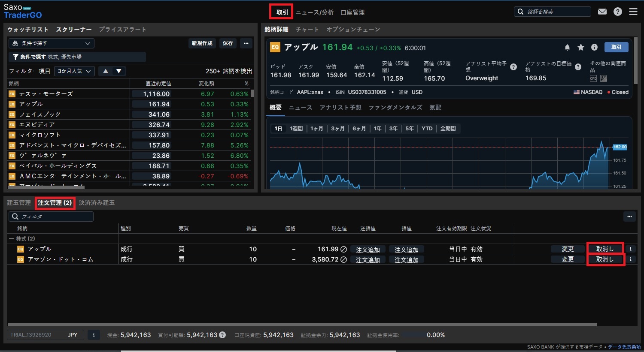Switch to ニュース/分析 main tab
The height and width of the screenshot is (352, 644).
pyautogui.click(x=314, y=12)
